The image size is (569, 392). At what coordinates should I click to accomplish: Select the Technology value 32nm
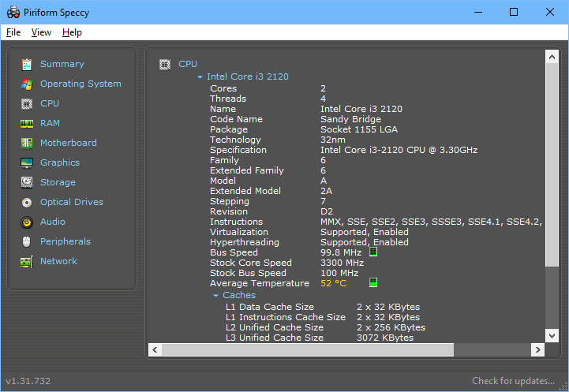pyautogui.click(x=333, y=140)
